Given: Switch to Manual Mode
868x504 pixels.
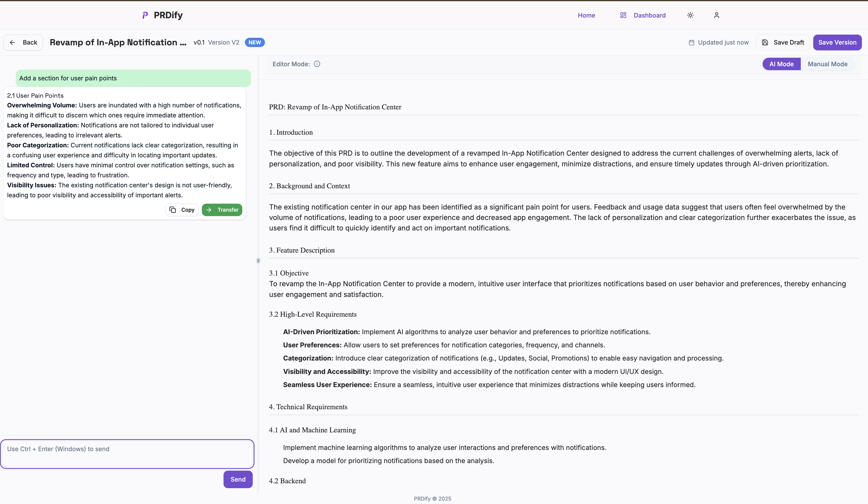Looking at the screenshot, I should point(827,64).
